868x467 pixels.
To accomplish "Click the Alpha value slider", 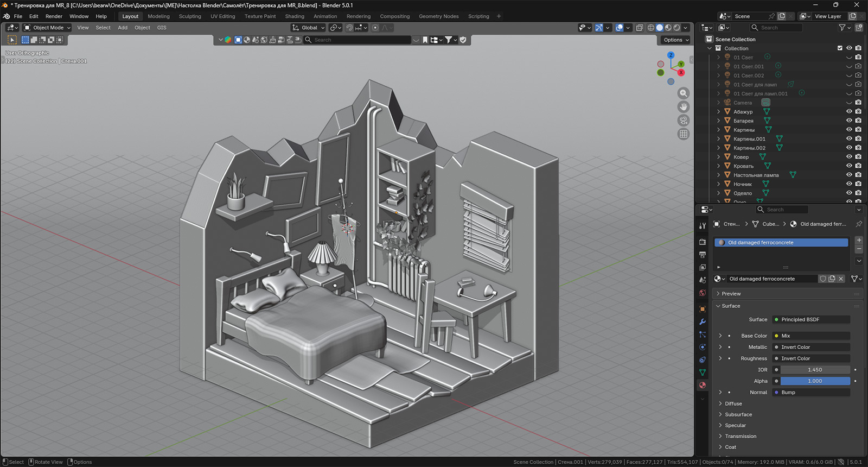I will (815, 381).
